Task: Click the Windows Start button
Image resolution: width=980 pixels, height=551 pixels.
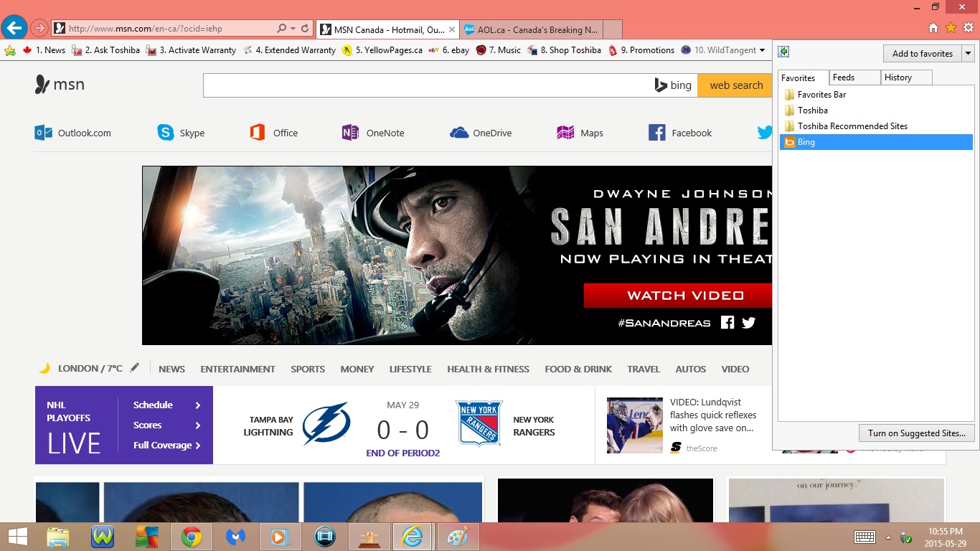Action: 17,537
